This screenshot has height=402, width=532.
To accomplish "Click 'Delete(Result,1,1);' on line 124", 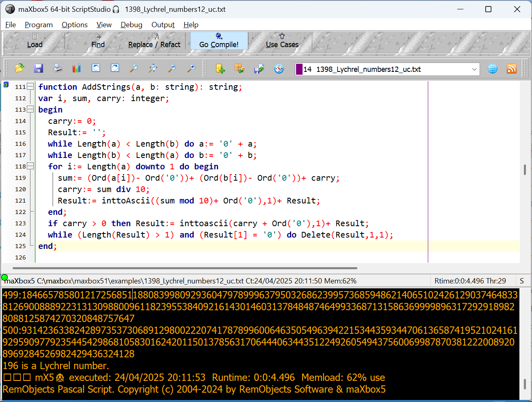I will pyautogui.click(x=347, y=235).
